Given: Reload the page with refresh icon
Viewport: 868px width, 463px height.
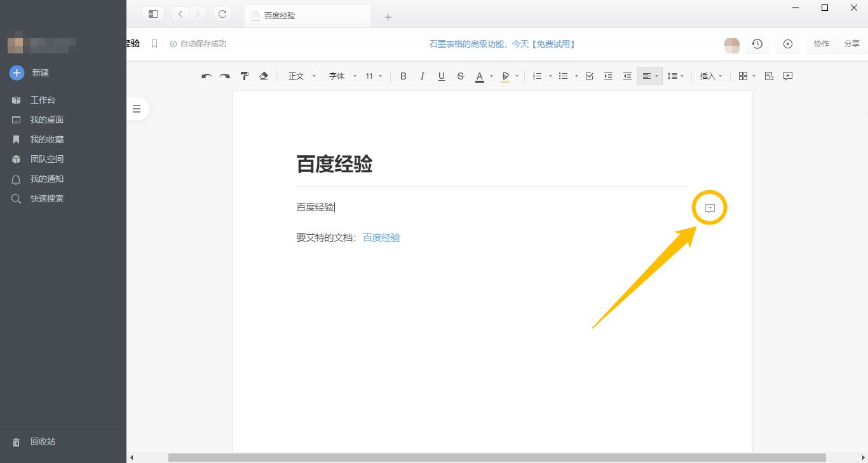Looking at the screenshot, I should 222,13.
